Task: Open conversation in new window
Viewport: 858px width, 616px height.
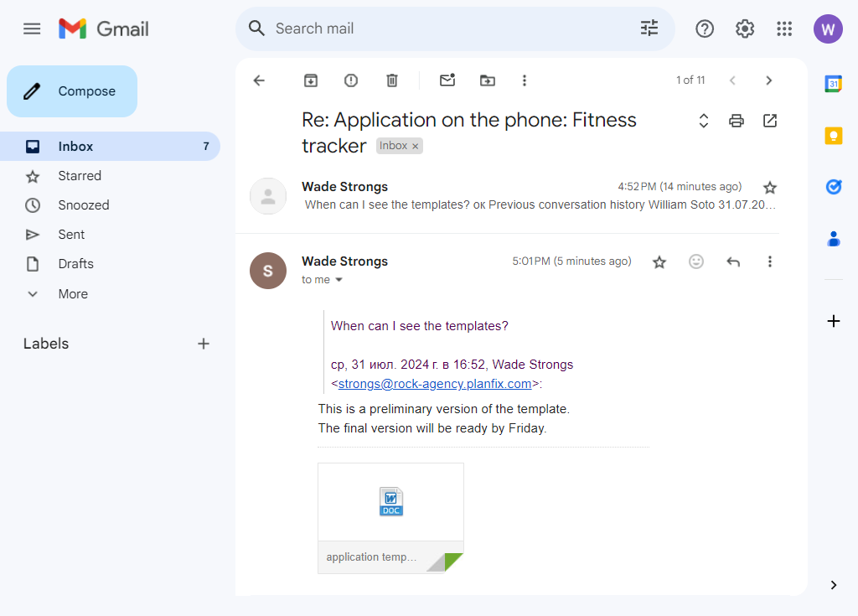Action: [x=770, y=121]
